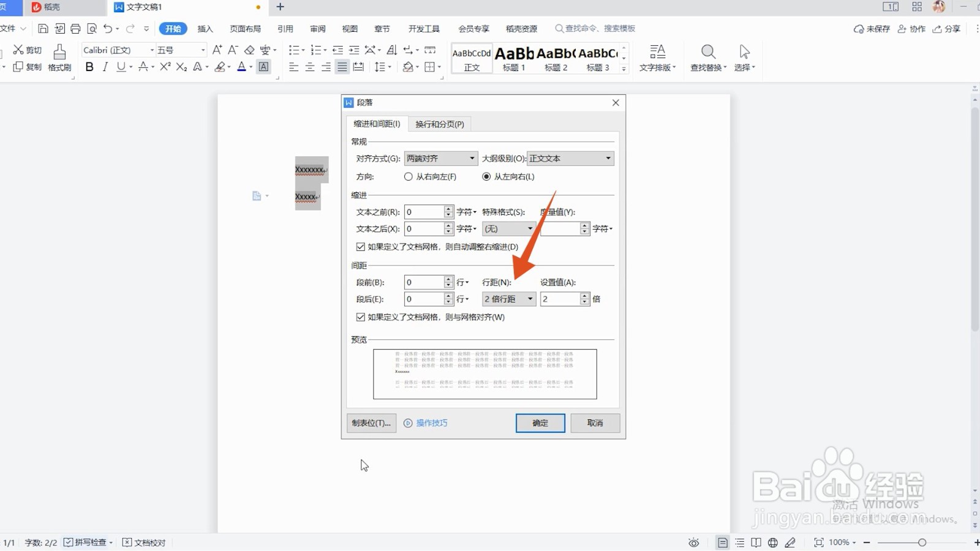Open outline level (大纲级别) dropdown
Screen dimensions: 980x551
(x=570, y=159)
